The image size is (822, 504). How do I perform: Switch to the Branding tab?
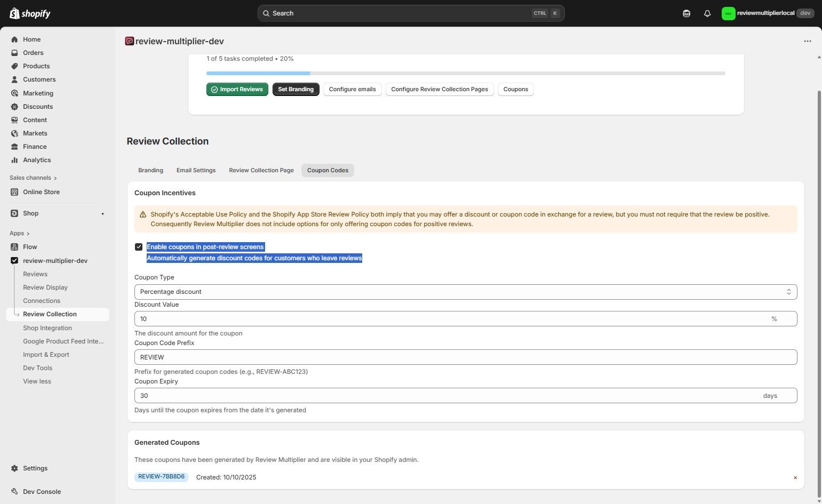pos(150,170)
